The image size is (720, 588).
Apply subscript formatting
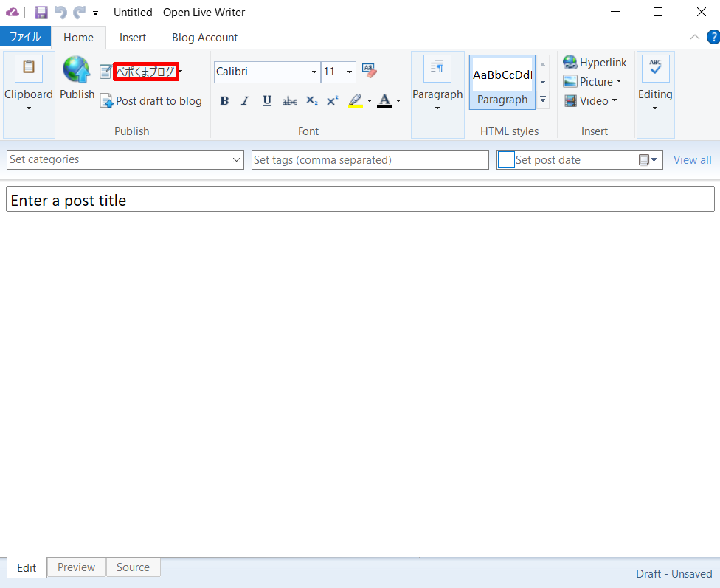311,101
